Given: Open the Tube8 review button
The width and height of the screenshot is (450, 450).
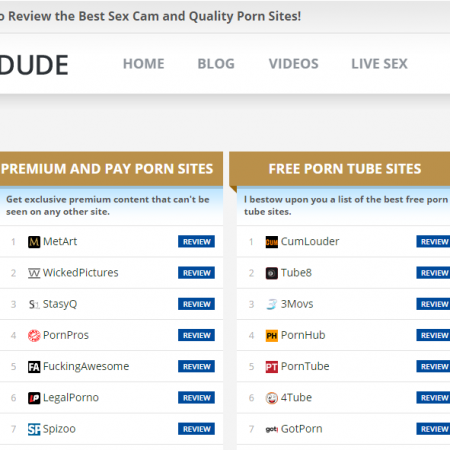Looking at the screenshot, I should click(433, 273).
